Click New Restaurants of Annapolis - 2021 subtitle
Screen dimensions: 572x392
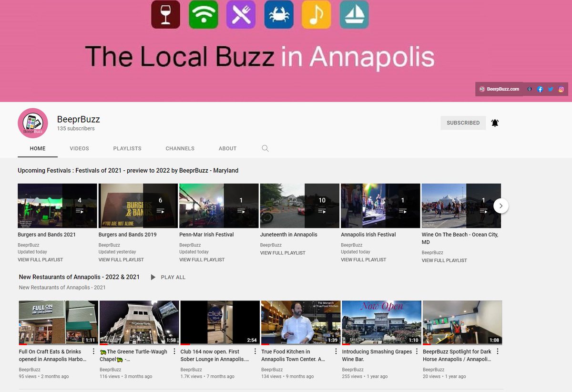click(x=62, y=288)
